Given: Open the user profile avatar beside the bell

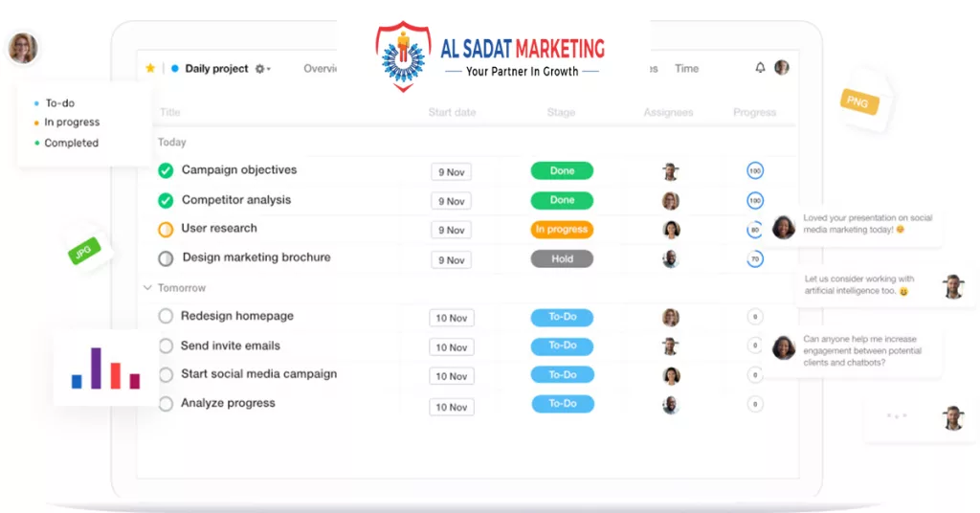Looking at the screenshot, I should [781, 68].
